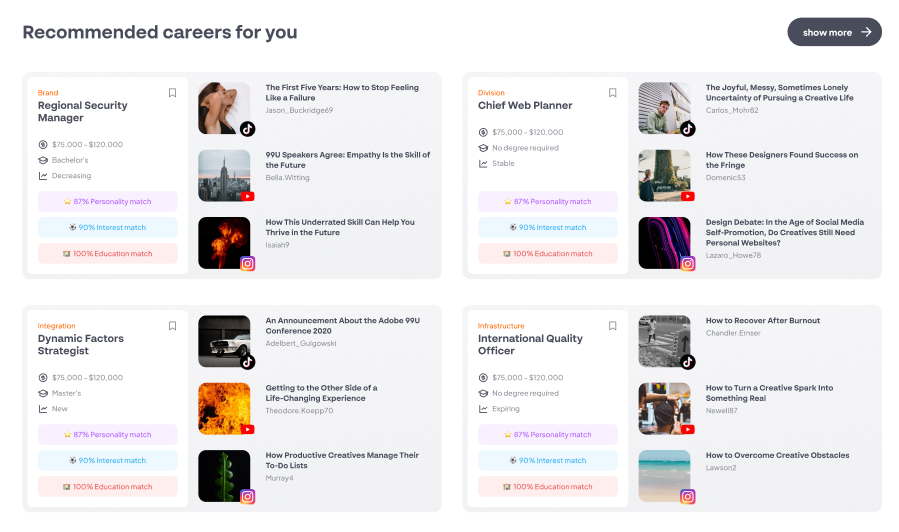This screenshot has width=899, height=532.
Task: Open How Productive Creatives Manage To-Do Lists
Action: [342, 460]
